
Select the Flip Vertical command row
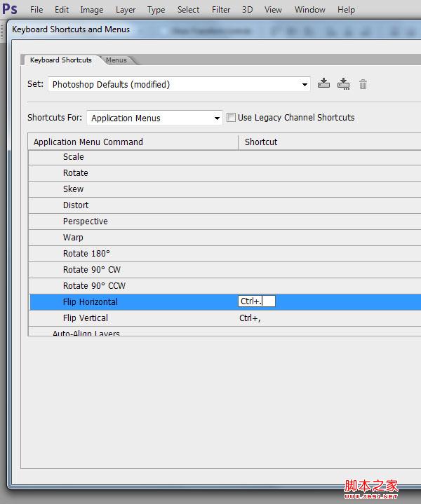225,318
